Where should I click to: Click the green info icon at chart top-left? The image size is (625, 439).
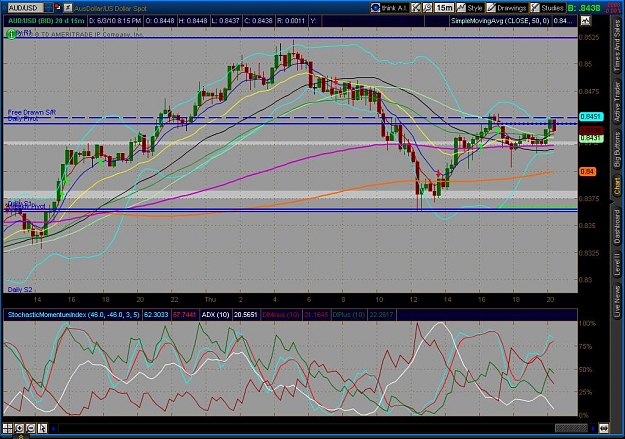[12, 35]
